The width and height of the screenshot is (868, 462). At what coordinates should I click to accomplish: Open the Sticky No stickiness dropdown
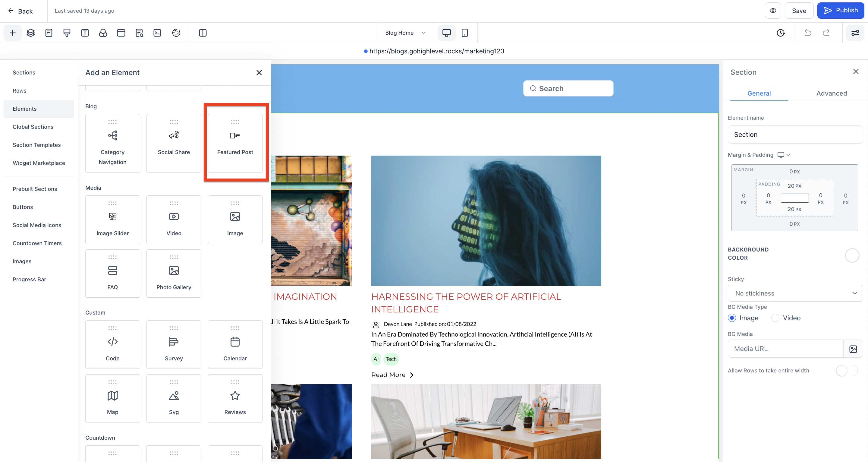tap(795, 293)
